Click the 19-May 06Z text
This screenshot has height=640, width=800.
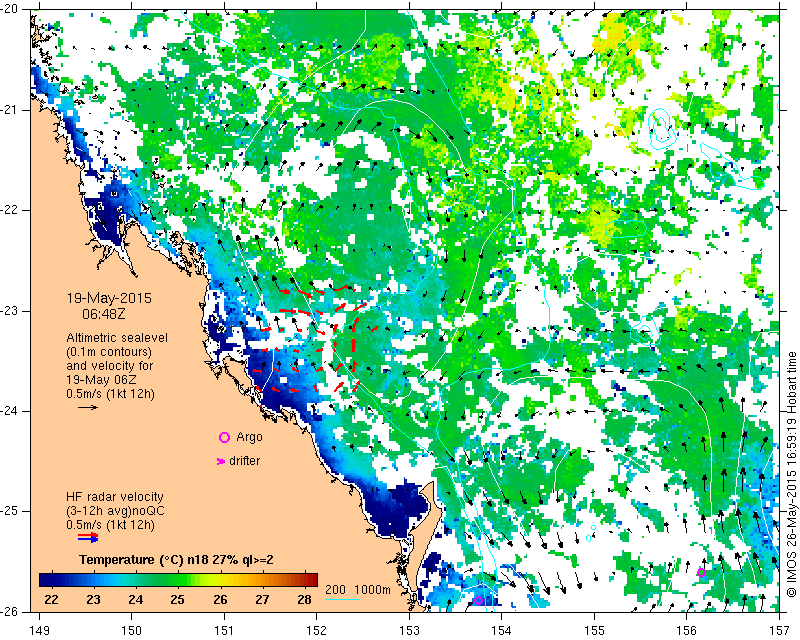coord(100,380)
